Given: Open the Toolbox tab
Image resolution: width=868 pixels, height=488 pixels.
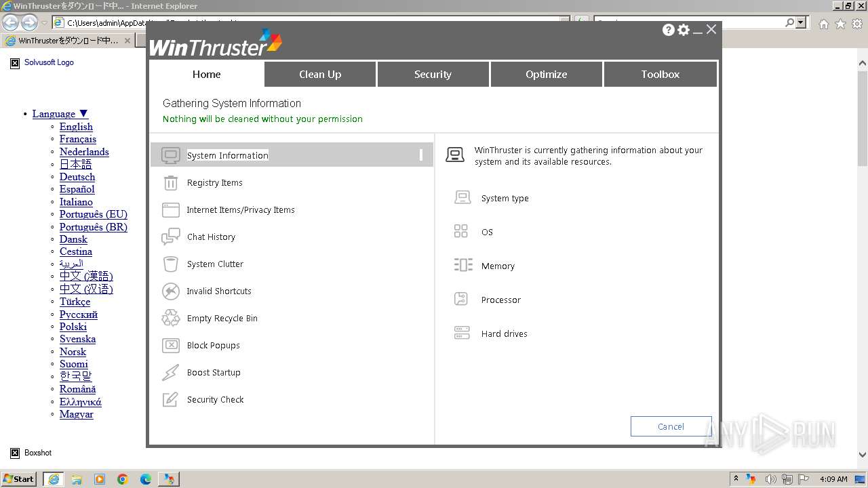Looking at the screenshot, I should [660, 75].
